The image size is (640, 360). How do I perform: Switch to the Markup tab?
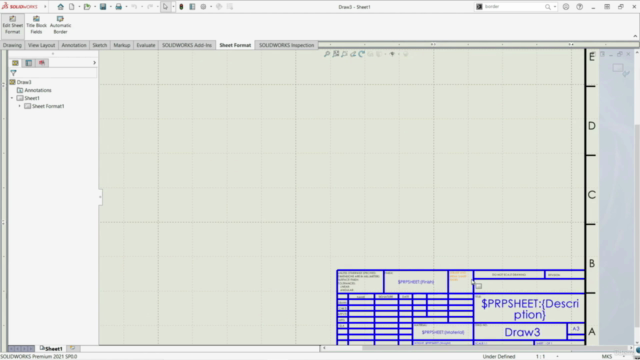(x=122, y=45)
